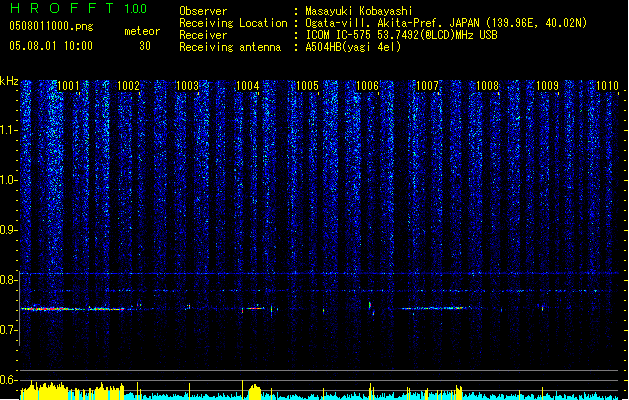Click the 0.9 kHz axis tick label
This screenshot has height=400, width=629.
pos(8,230)
